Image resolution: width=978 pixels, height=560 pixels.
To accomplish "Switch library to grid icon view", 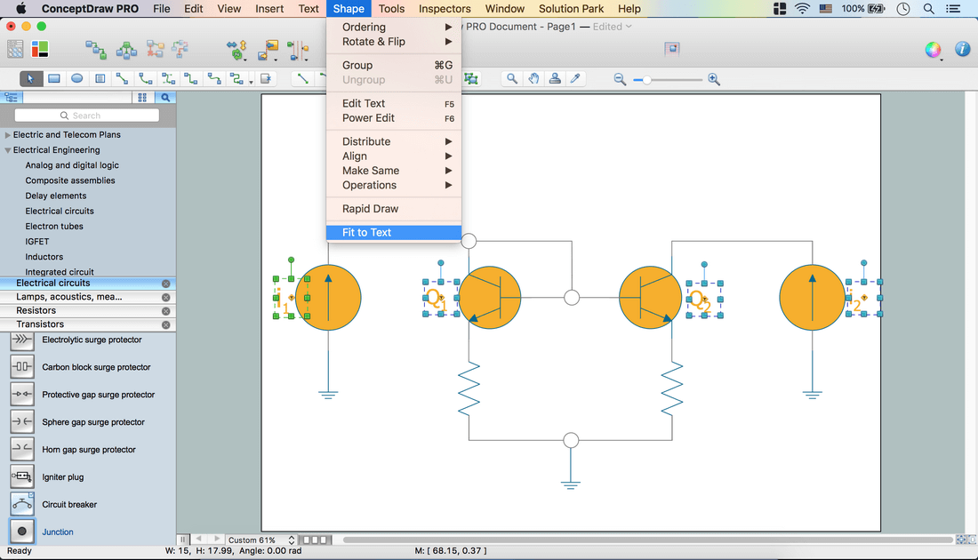I will [x=142, y=98].
